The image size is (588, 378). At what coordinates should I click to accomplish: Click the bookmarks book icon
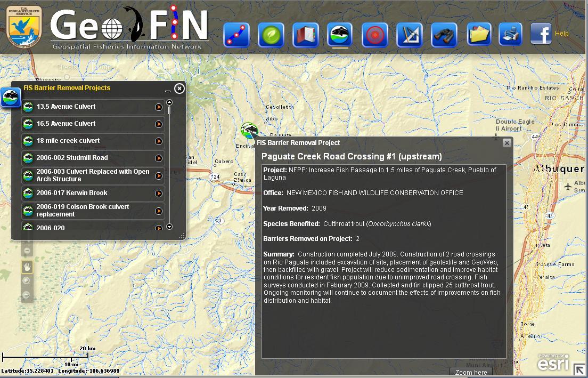(306, 34)
